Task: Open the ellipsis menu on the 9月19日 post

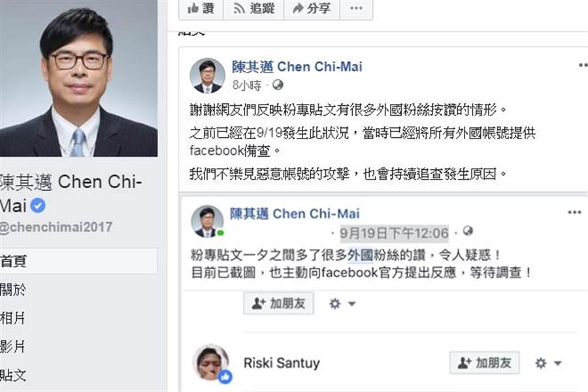Action: tap(574, 212)
